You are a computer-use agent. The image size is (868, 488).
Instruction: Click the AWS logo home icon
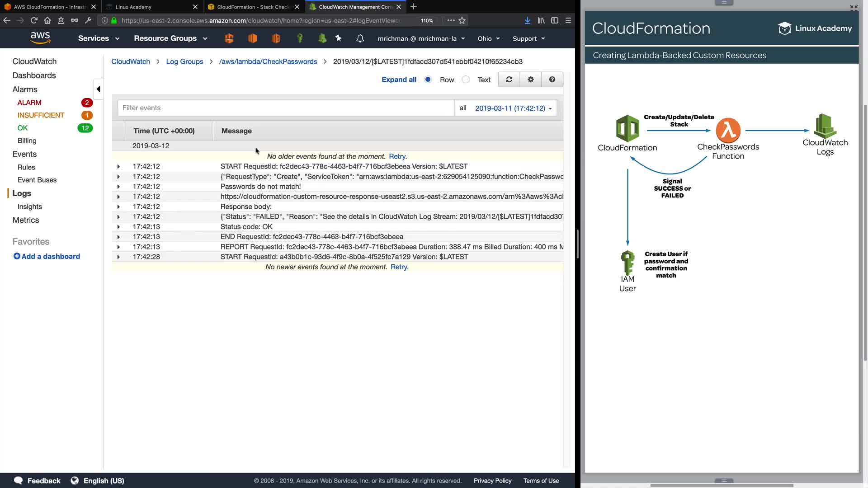tap(40, 38)
